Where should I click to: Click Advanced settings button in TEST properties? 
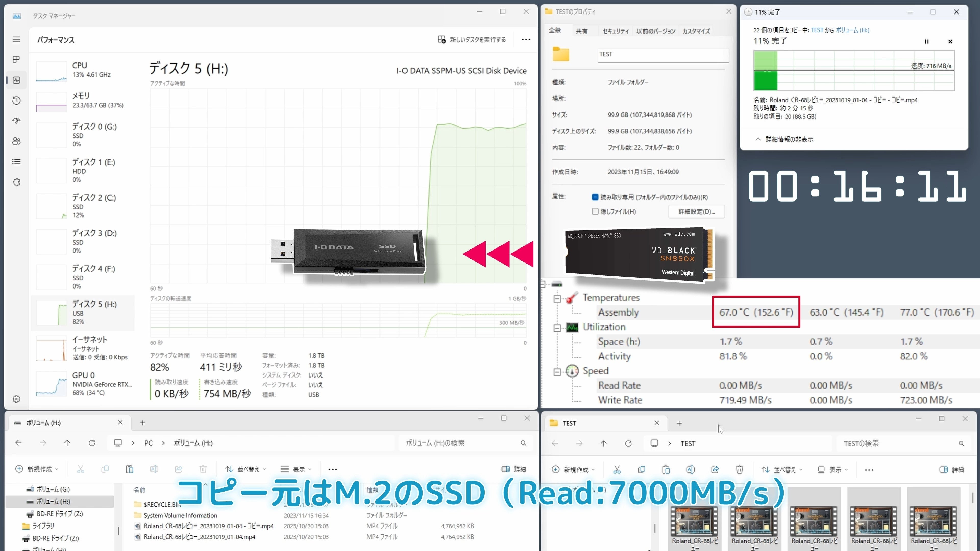click(696, 211)
